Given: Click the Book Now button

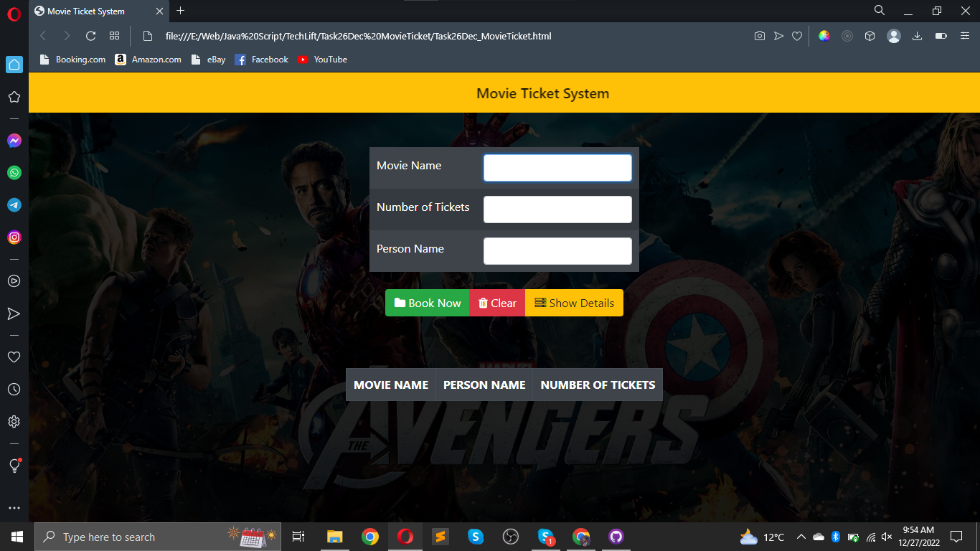Looking at the screenshot, I should click(427, 303).
